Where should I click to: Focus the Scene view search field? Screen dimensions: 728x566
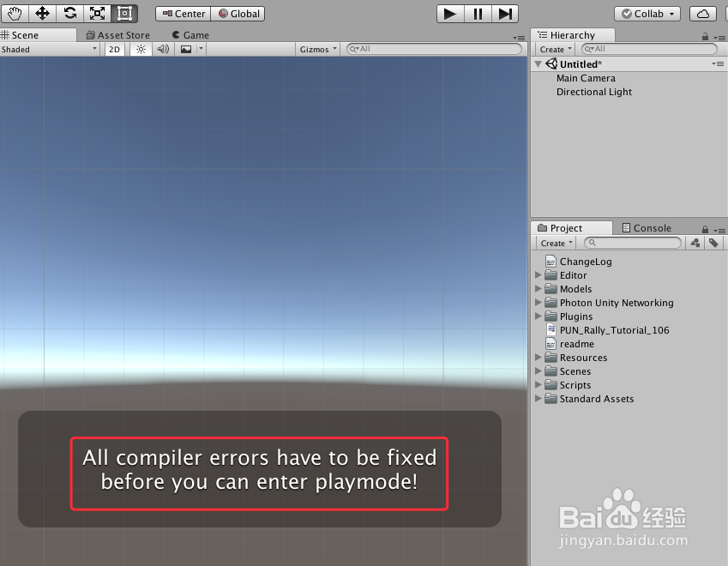(434, 49)
